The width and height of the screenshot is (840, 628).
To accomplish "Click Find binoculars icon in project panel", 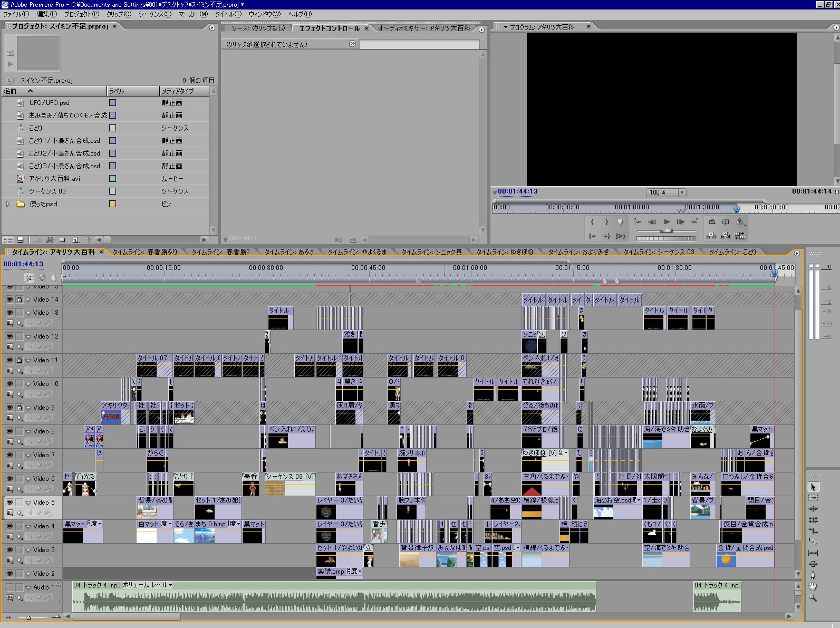I will click(50, 240).
